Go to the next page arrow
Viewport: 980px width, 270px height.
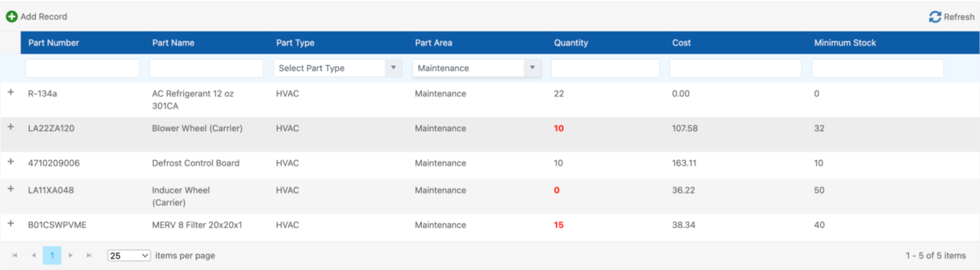click(x=70, y=255)
